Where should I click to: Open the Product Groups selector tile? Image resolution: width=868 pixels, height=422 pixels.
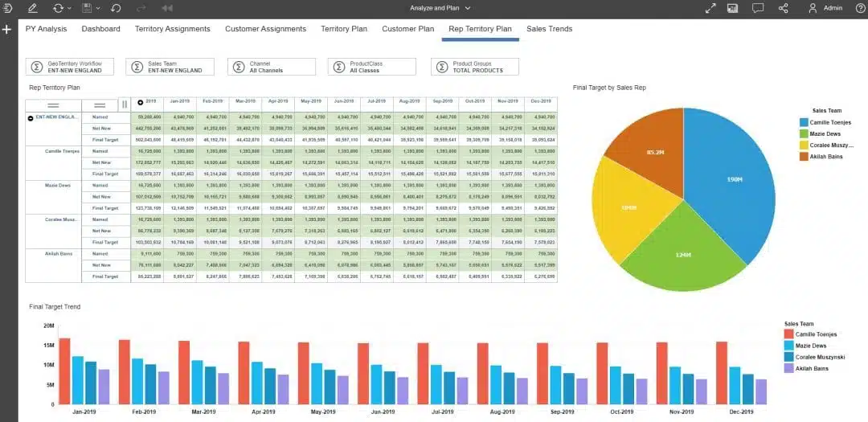point(475,67)
